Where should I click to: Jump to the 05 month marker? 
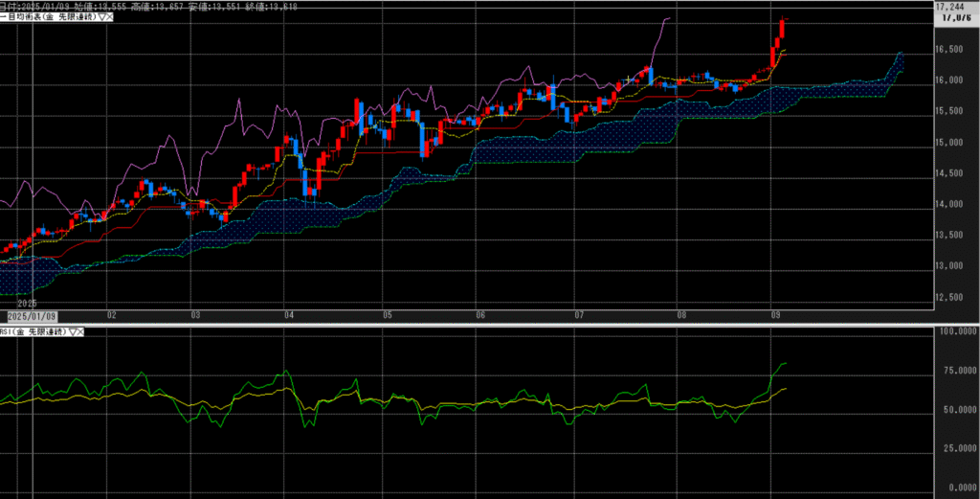coord(387,314)
